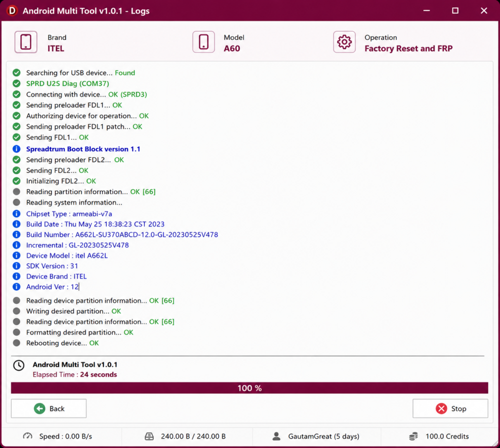
Task: Click the 100 % progress bar
Action: pos(250,388)
